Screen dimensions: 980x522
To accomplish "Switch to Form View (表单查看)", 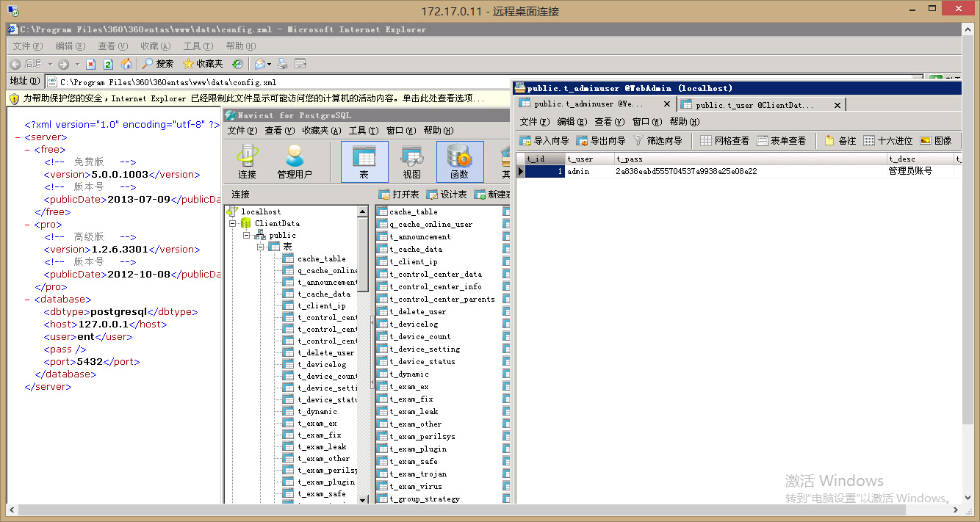I will pos(781,140).
